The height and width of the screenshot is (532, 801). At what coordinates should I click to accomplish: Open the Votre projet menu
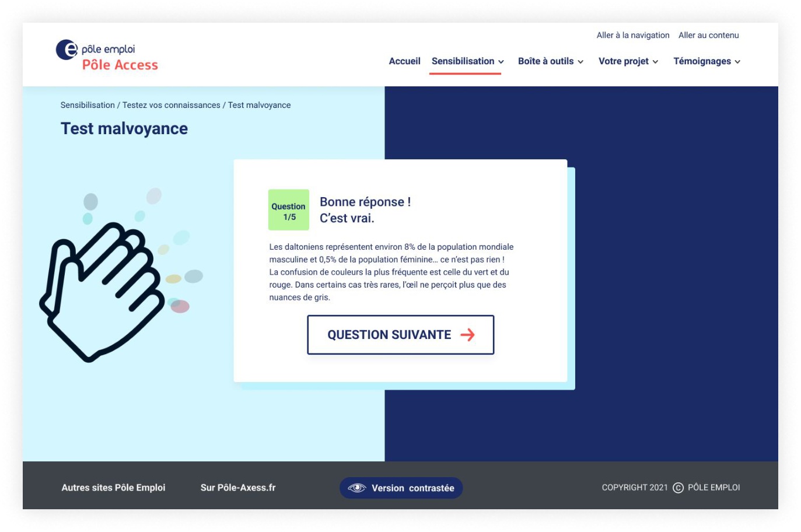[x=623, y=61]
